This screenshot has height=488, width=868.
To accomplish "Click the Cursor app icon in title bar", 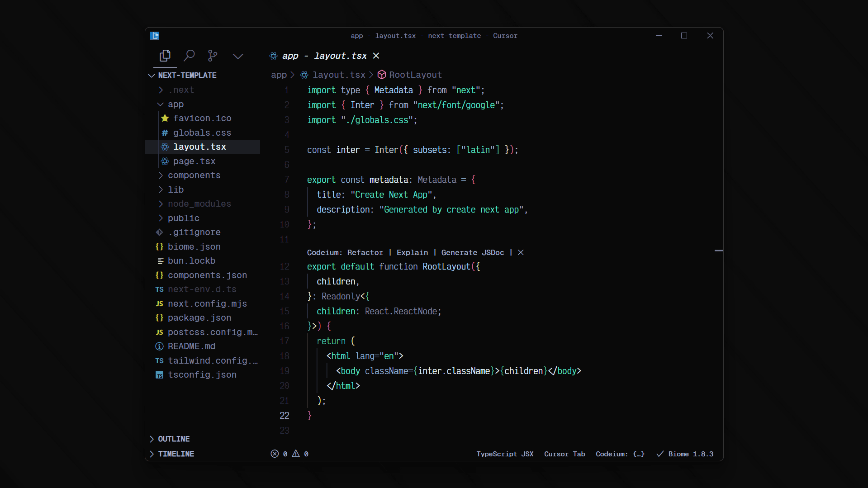I will 155,36.
